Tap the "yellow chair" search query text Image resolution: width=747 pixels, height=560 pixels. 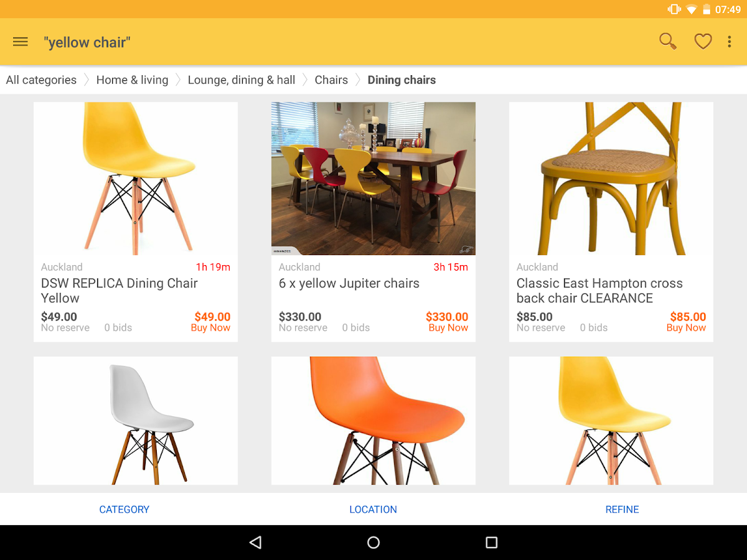87,42
